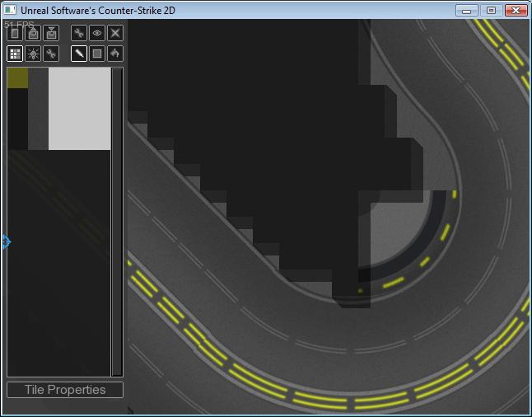
Task: Create a new map with page icon
Action: coord(15,33)
